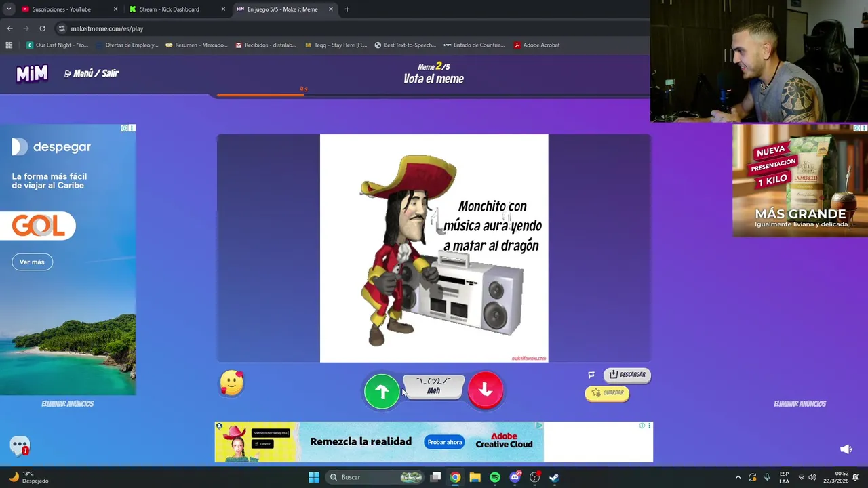This screenshot has width=868, height=488.
Task: Open Steam from taskbar
Action: (x=555, y=477)
